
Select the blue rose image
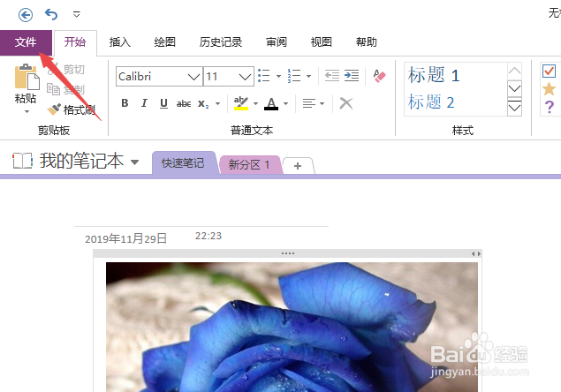point(292,327)
